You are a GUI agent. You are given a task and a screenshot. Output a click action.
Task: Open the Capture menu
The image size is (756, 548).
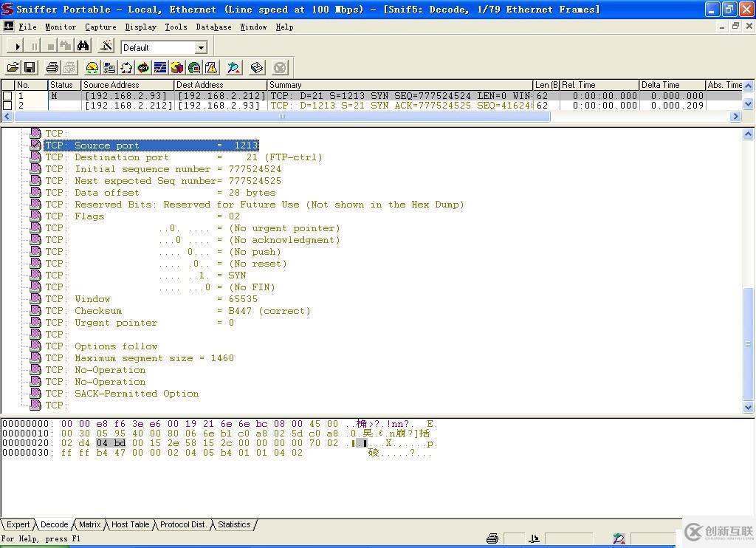pyautogui.click(x=100, y=27)
